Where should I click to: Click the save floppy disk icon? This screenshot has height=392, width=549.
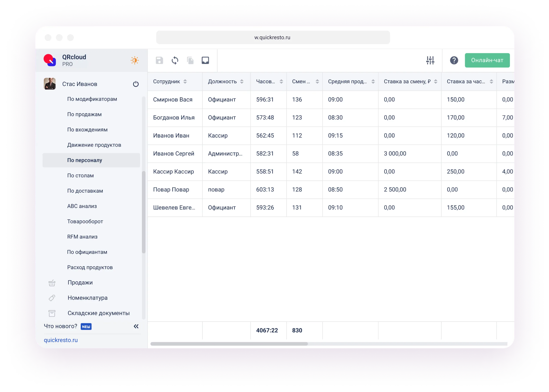pyautogui.click(x=159, y=60)
